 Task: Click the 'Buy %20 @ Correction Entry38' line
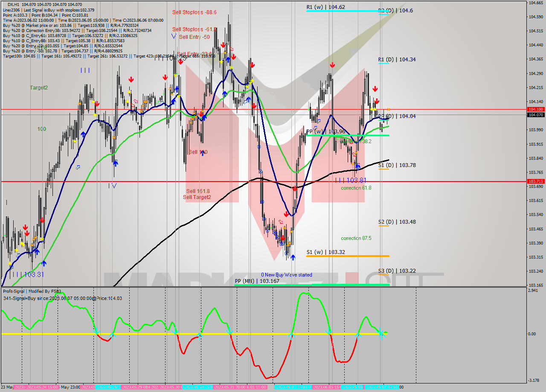[77, 30]
